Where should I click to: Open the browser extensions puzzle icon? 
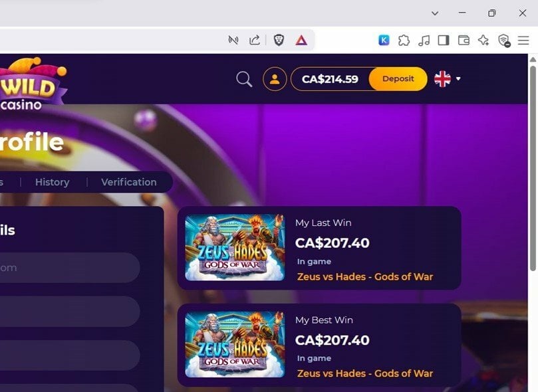[x=404, y=41]
